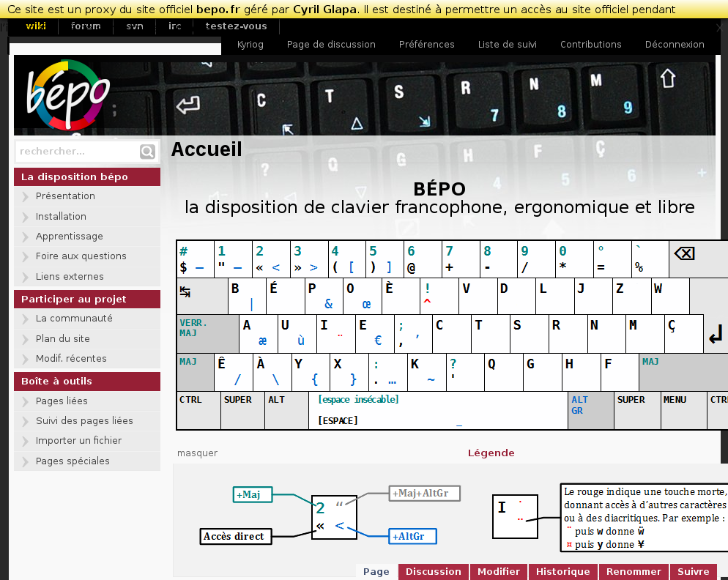Click the +Maj+AltGr legend label
The width and height of the screenshot is (728, 580).
[x=424, y=493]
